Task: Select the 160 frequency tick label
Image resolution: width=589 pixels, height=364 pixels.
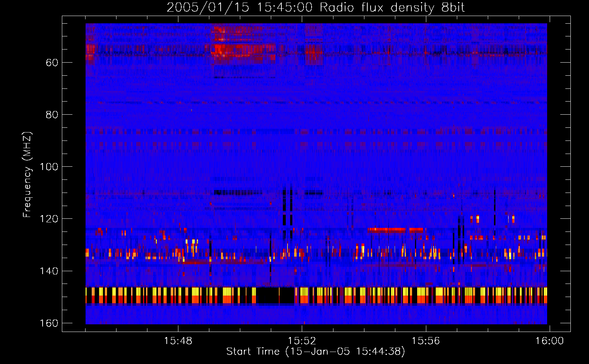Action: 49,323
